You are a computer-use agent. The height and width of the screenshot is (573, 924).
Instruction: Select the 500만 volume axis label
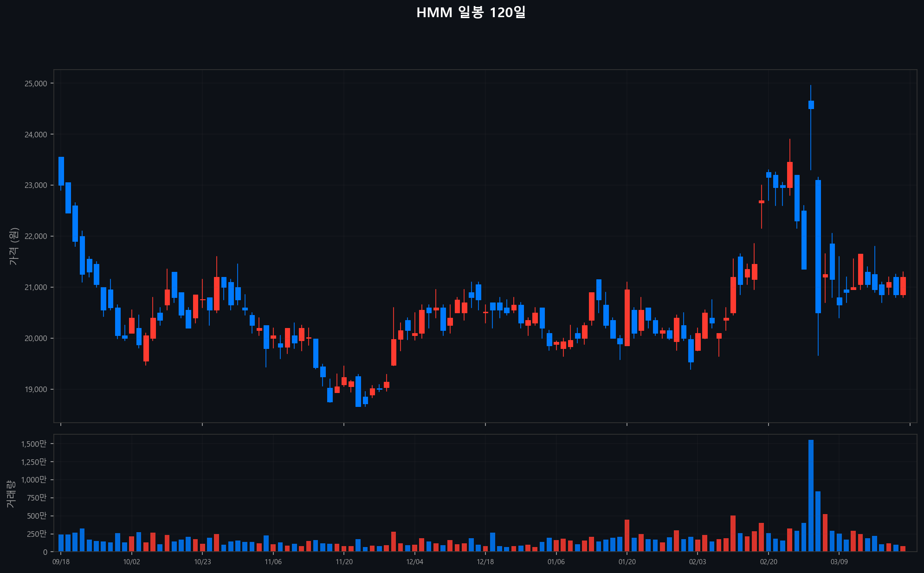coord(36,516)
